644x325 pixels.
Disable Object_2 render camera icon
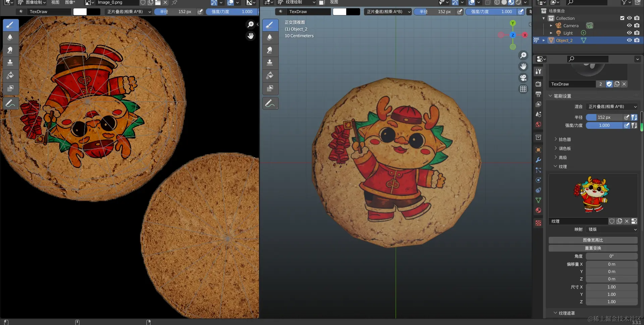tap(637, 40)
